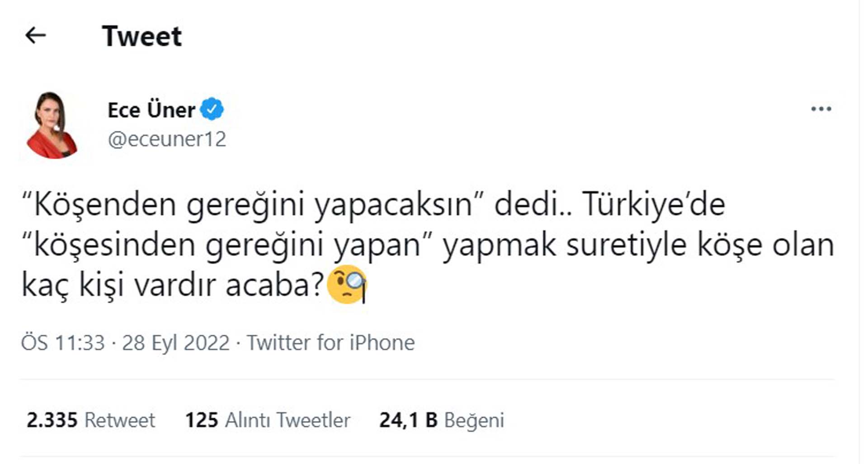Click the 24,1 B Beğeni counter
The image size is (868, 464).
pyautogui.click(x=407, y=420)
